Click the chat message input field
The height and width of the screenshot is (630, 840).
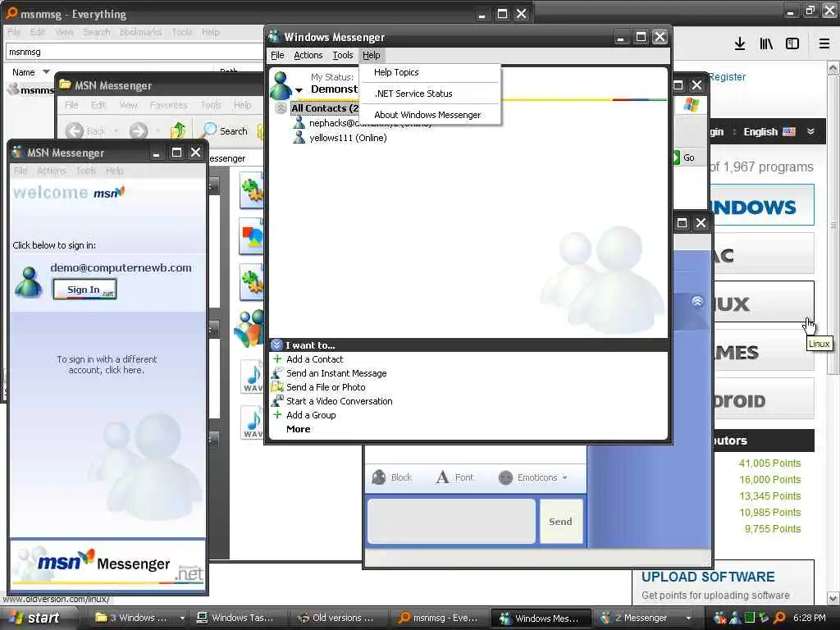tap(451, 522)
